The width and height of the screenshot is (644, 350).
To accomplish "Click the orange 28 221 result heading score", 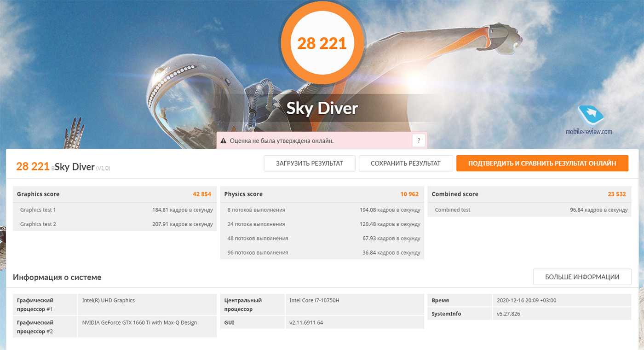I will point(33,166).
